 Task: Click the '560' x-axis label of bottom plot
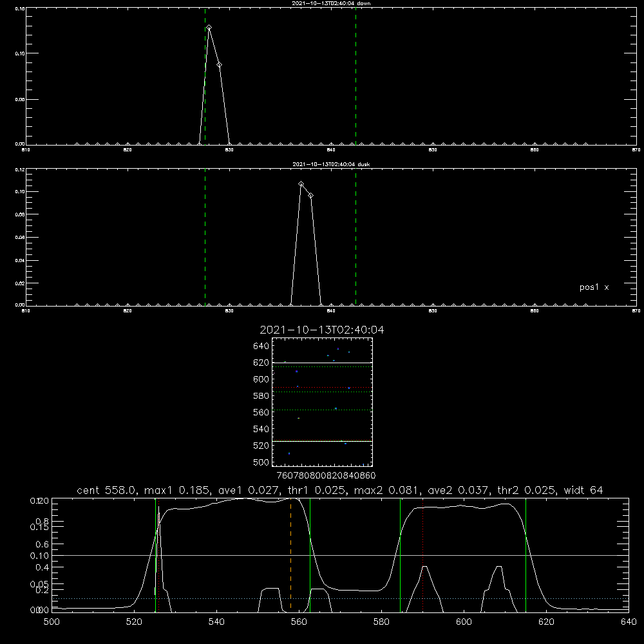(299, 622)
